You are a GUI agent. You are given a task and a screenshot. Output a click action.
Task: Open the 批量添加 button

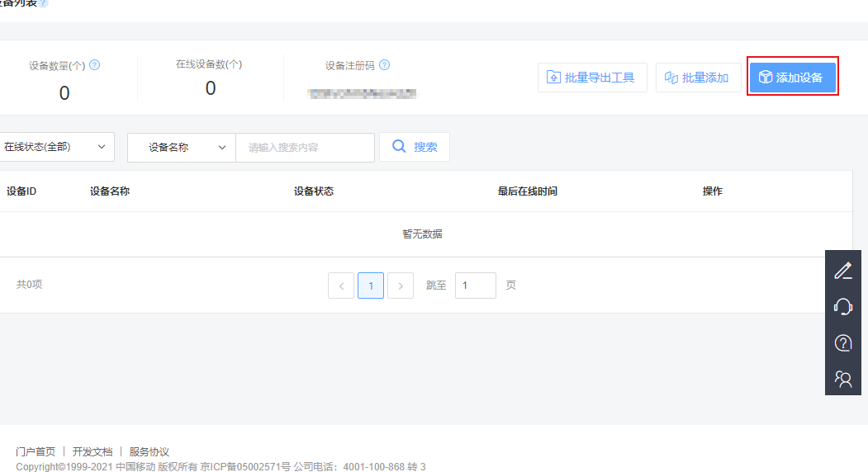tap(698, 78)
